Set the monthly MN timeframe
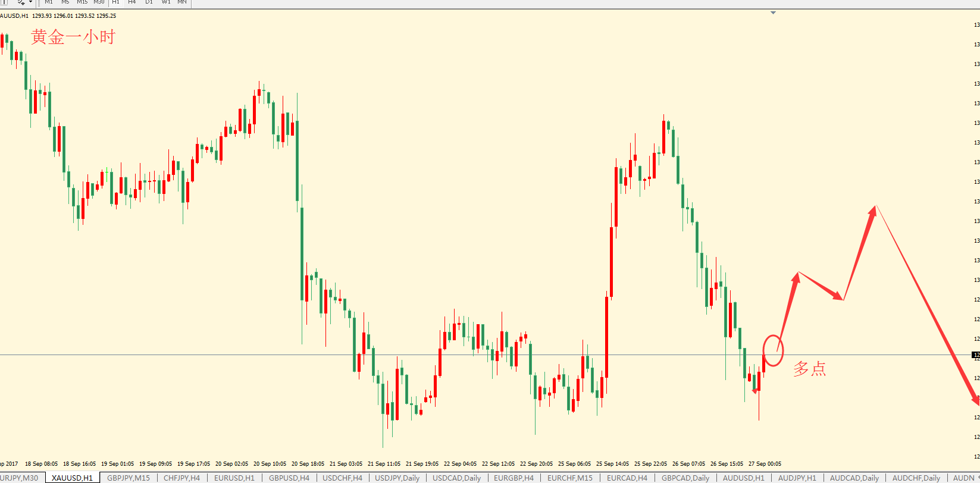Screen dimensions: 980x483 (x=182, y=2)
